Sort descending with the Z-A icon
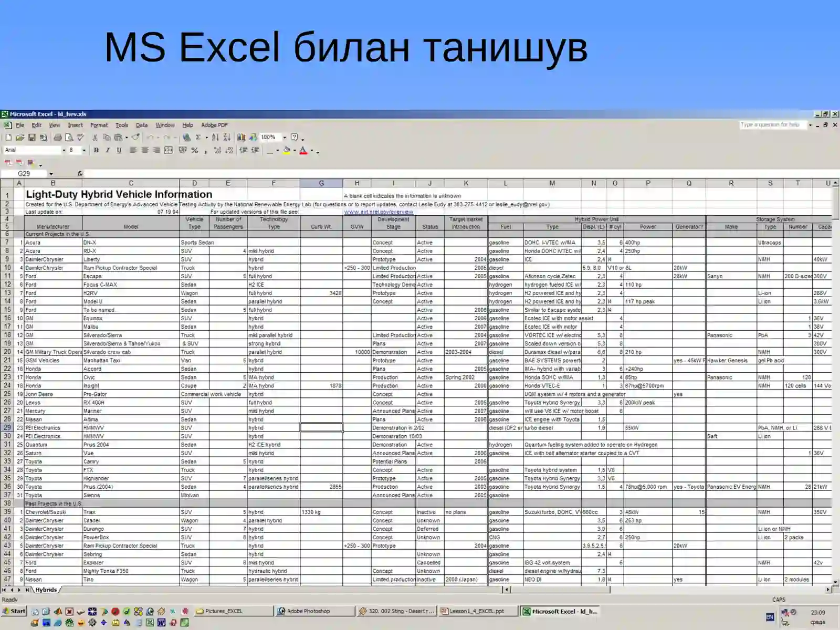This screenshot has height=630, width=840. click(227, 138)
